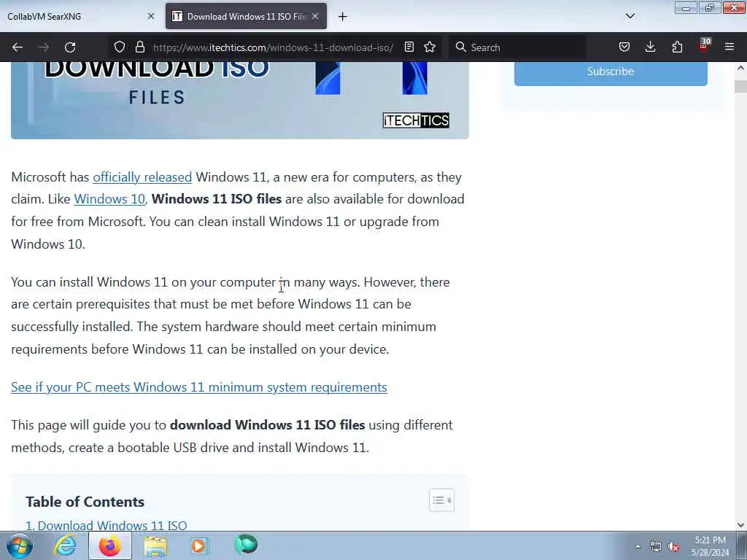Switch to the CollabVM SearXNG tab
The width and height of the screenshot is (747, 560).
point(81,16)
